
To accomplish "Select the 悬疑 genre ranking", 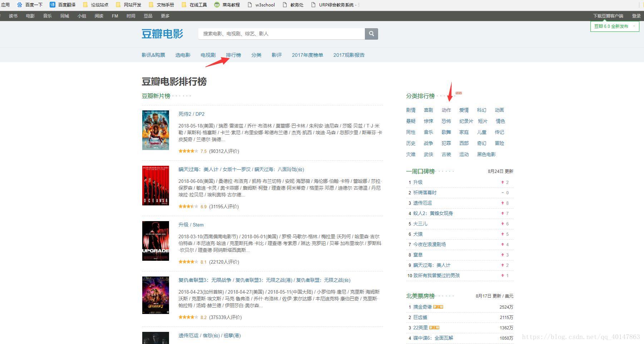I will coord(411,121).
